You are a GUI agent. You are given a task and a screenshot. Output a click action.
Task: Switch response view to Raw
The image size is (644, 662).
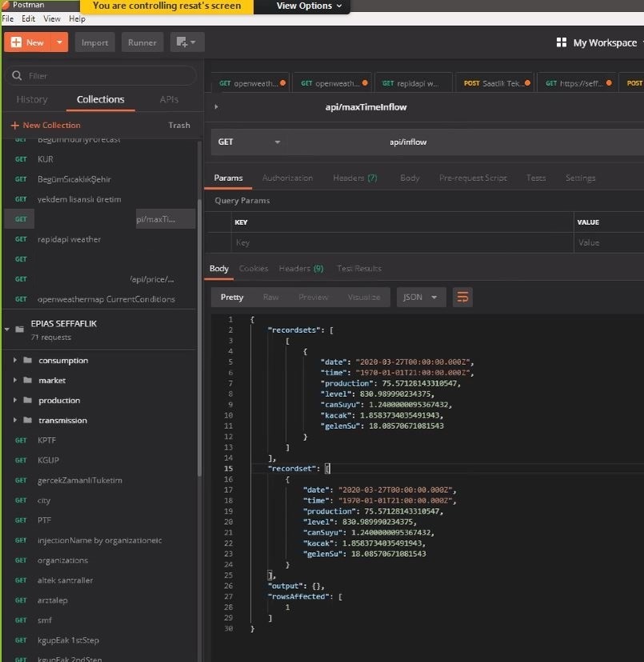click(270, 297)
